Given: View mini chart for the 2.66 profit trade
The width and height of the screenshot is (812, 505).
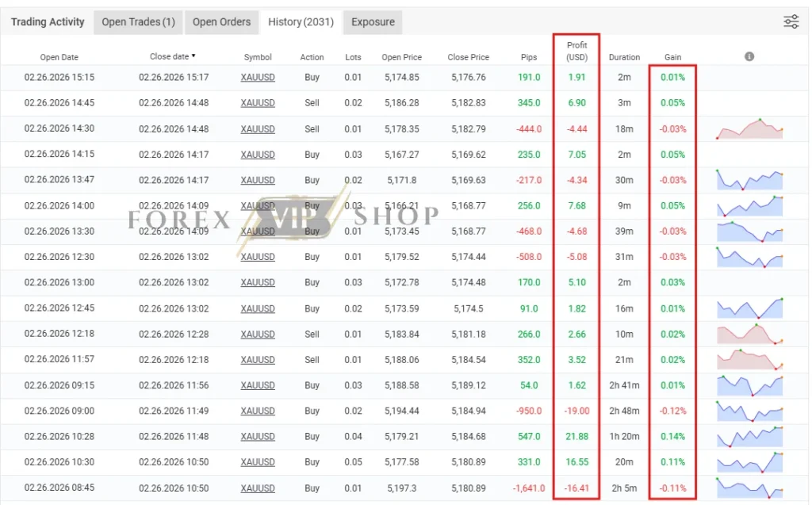Looking at the screenshot, I should coord(749,334).
